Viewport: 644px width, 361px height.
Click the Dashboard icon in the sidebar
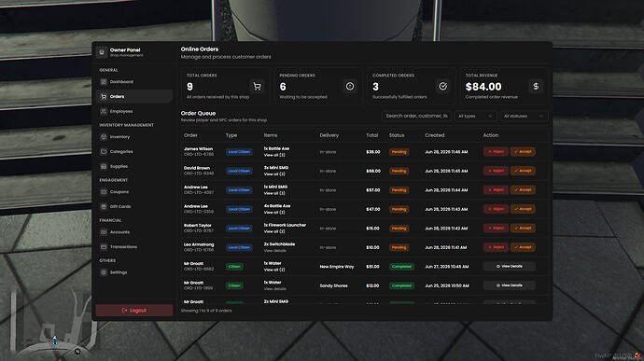pos(104,82)
